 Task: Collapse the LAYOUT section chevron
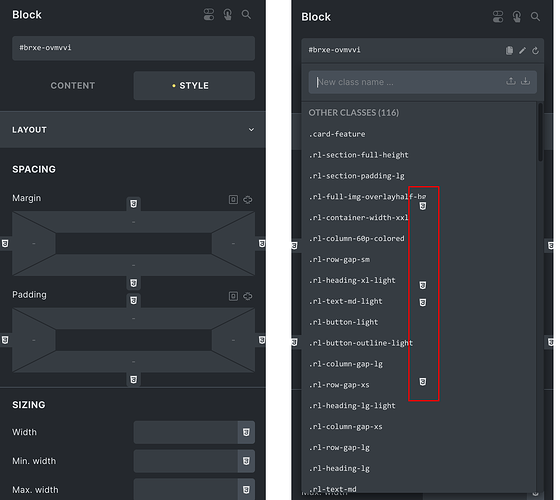251,130
